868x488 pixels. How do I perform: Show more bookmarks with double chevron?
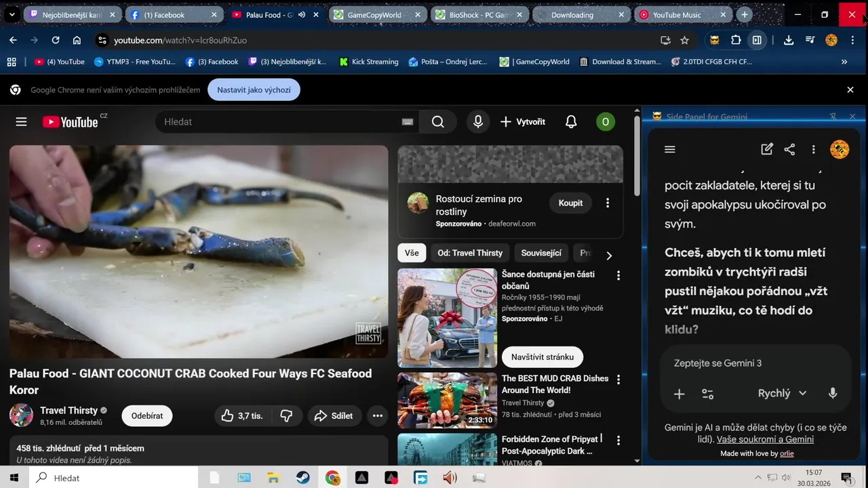(844, 62)
